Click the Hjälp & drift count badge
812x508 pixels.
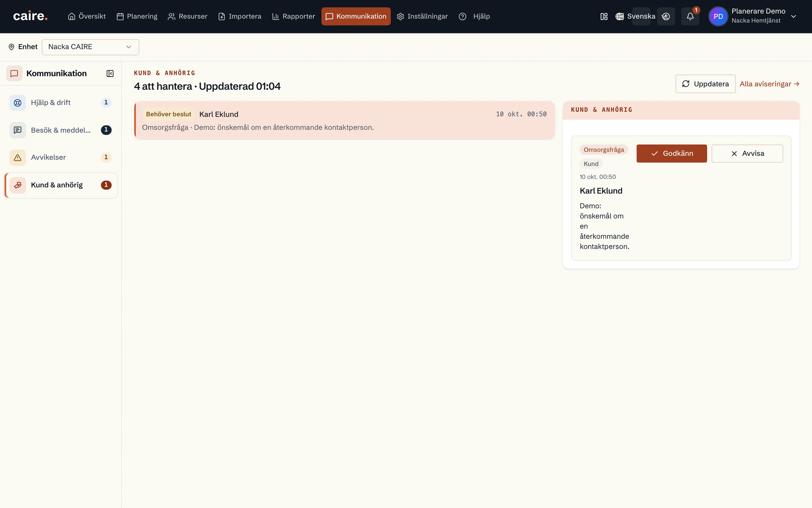click(106, 102)
